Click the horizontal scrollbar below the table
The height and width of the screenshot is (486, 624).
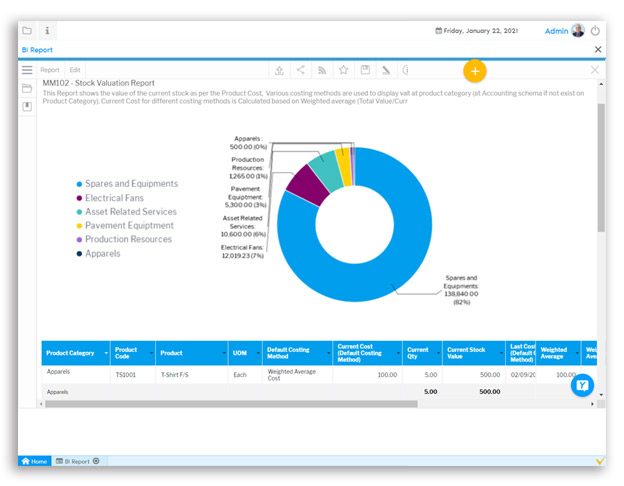(230, 404)
